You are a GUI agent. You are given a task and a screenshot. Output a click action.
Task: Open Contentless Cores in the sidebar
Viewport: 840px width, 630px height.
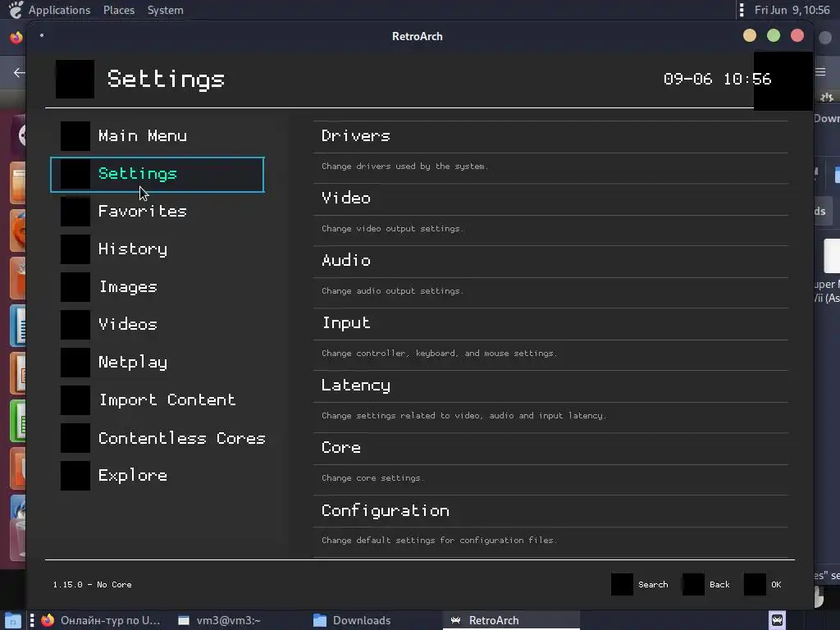pos(157,438)
